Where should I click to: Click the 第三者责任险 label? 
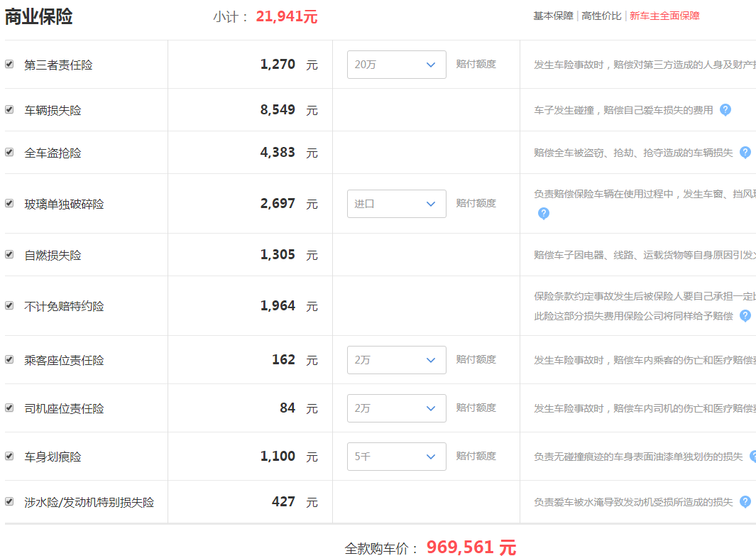coord(58,65)
